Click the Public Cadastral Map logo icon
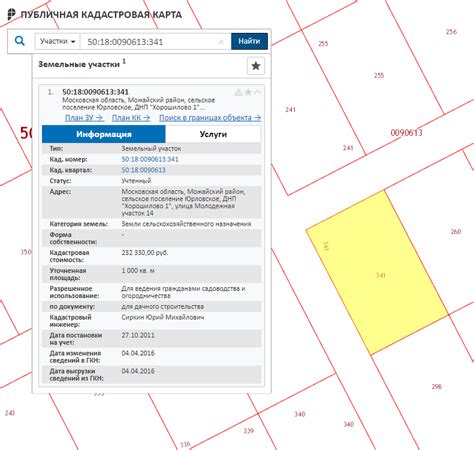The image size is (474, 450). pos(11,14)
